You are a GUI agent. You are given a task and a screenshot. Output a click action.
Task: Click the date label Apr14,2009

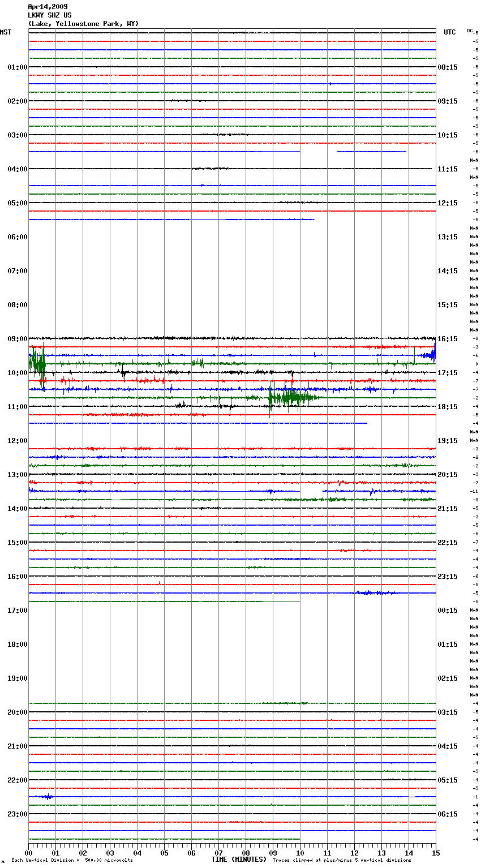point(48,7)
